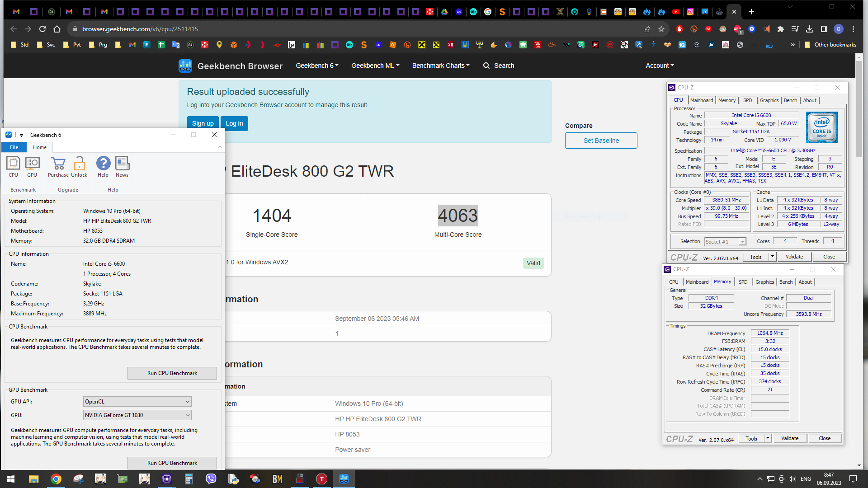Expand the Benchmark Charts menu
The image size is (868, 488).
[x=441, y=66]
